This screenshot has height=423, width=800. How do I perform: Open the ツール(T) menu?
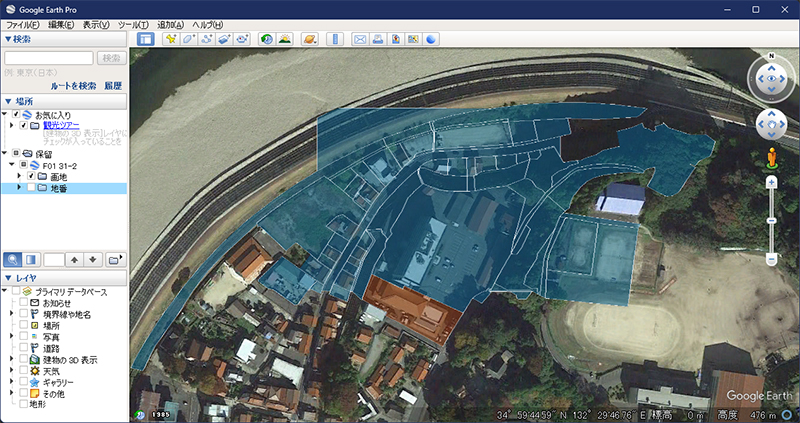tap(133, 24)
